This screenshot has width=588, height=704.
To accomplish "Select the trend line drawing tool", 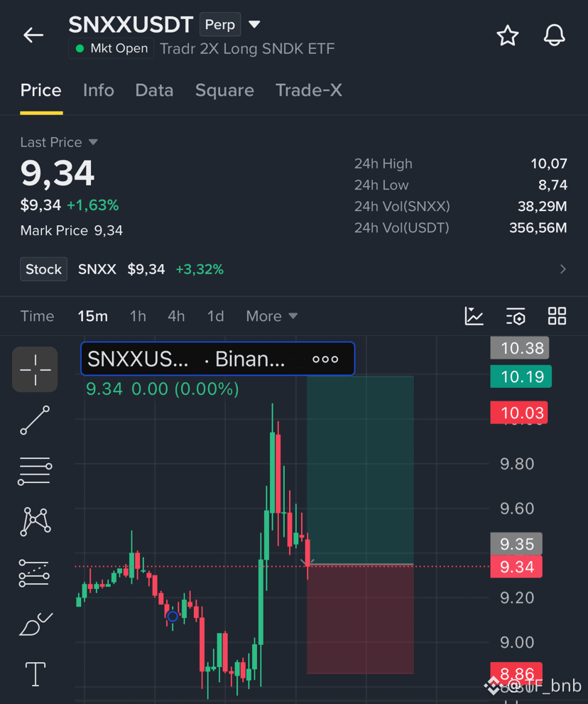I will coord(35,420).
